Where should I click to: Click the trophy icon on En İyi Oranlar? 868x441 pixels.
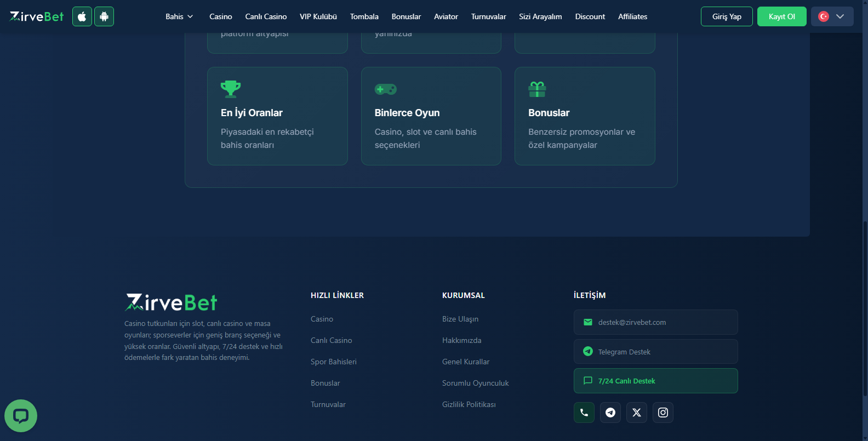(231, 89)
